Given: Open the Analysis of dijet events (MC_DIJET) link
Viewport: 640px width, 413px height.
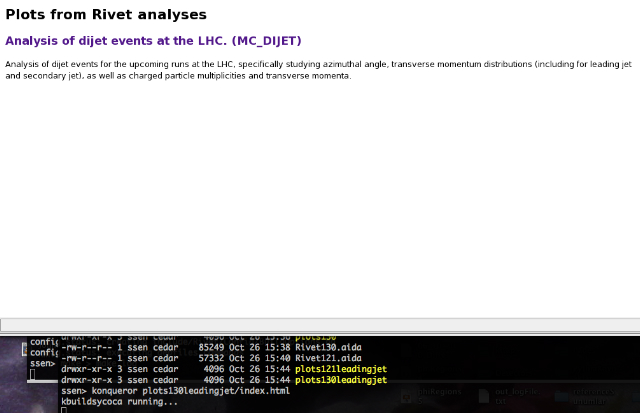Looking at the screenshot, I should click(x=153, y=41).
